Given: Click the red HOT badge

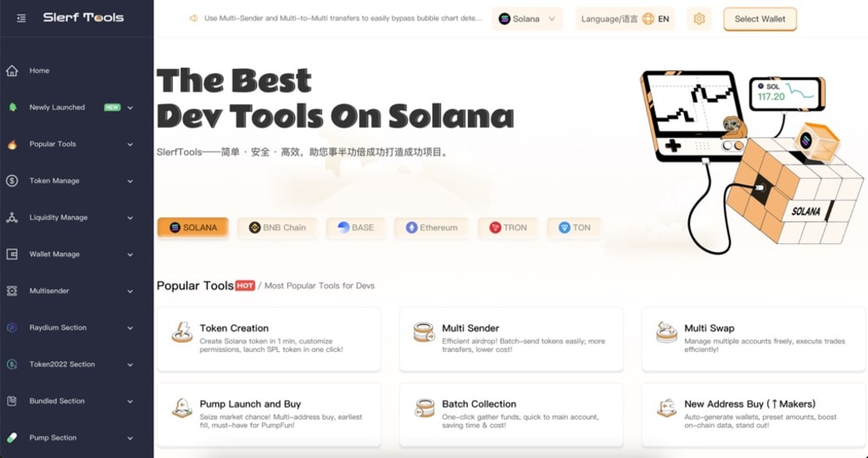Looking at the screenshot, I should click(x=245, y=286).
